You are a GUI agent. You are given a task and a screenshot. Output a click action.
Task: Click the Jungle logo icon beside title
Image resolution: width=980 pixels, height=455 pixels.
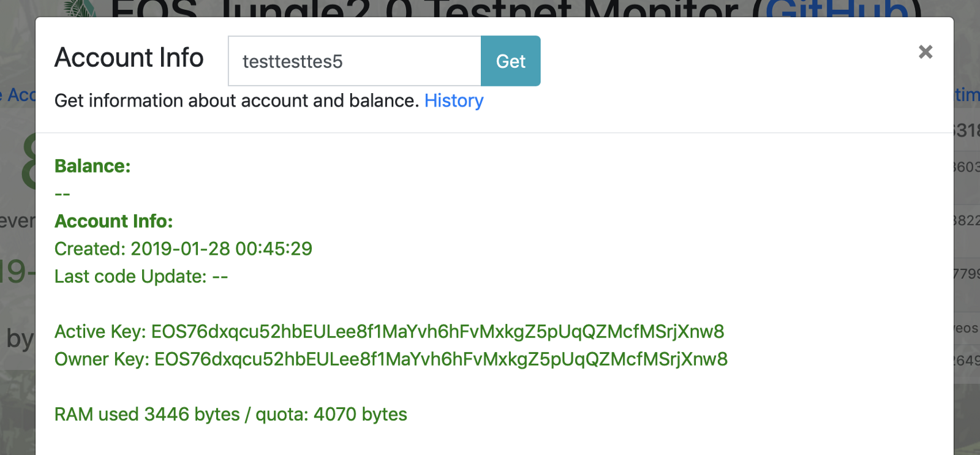80,8
